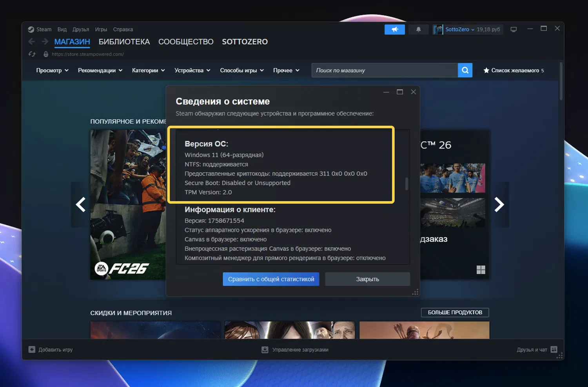
Task: Select the Secure Boot: Disabled or Unsupported line
Action: (238, 183)
